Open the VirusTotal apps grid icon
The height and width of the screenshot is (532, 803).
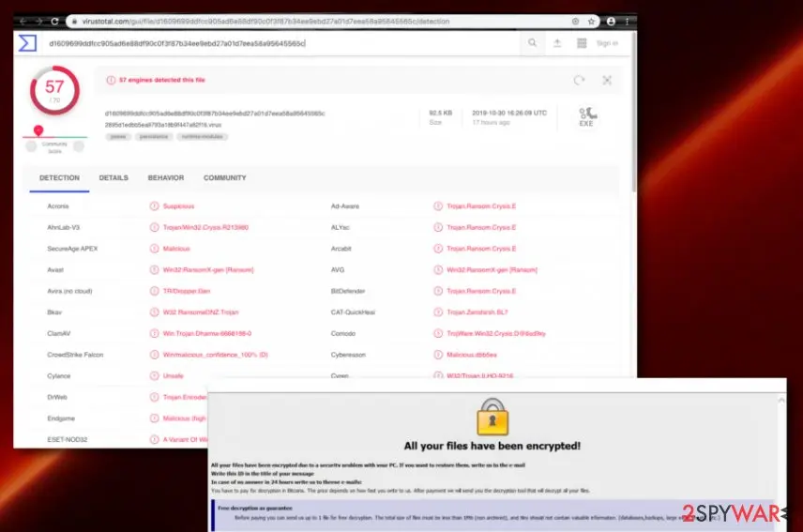point(582,43)
